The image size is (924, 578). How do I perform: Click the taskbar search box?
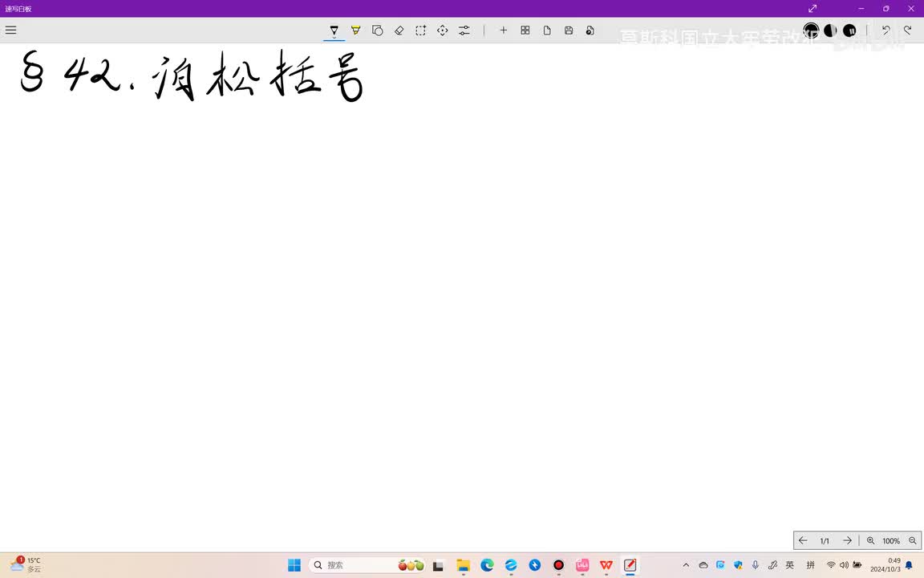(x=367, y=565)
